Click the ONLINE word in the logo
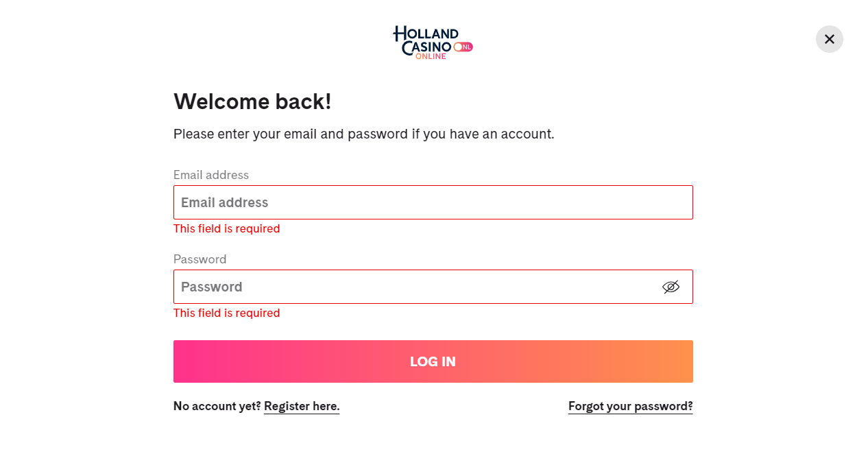This screenshot has height=476, width=868. [x=431, y=56]
